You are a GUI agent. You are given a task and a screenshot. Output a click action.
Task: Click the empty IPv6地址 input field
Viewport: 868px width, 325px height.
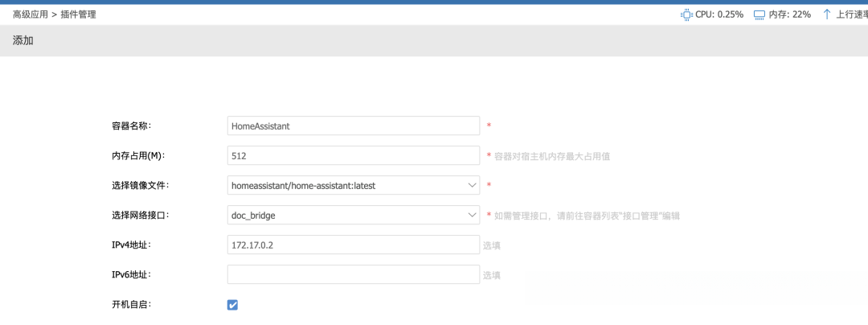[353, 274]
